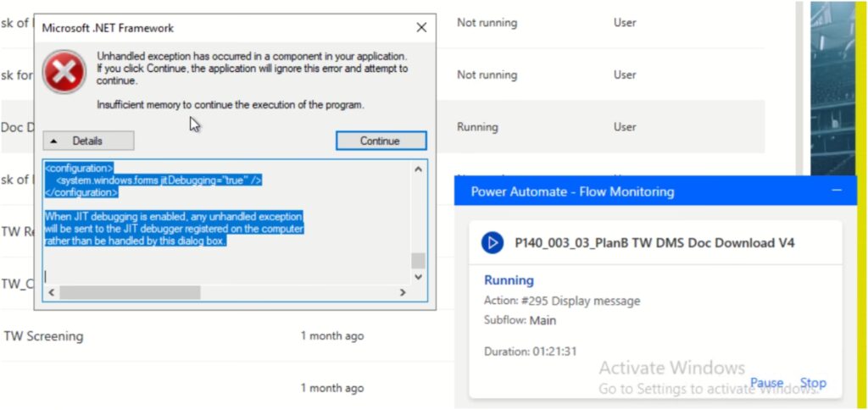Click the vertical scrollbar thumb in details

click(418, 260)
